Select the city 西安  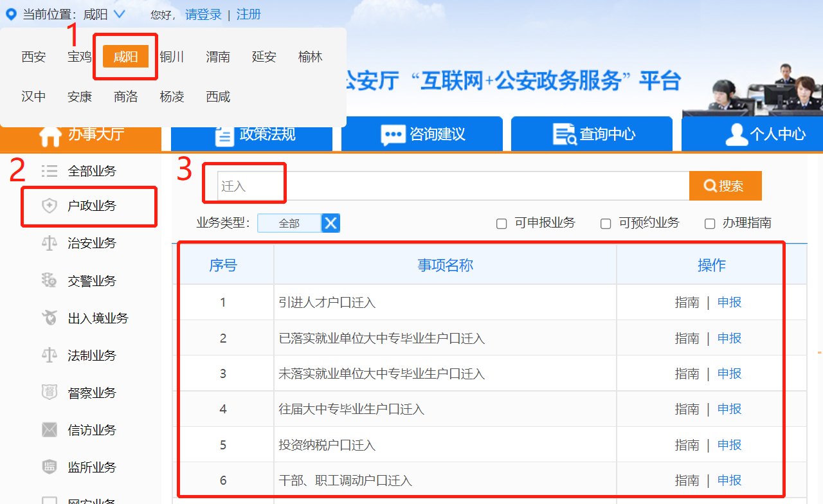33,57
